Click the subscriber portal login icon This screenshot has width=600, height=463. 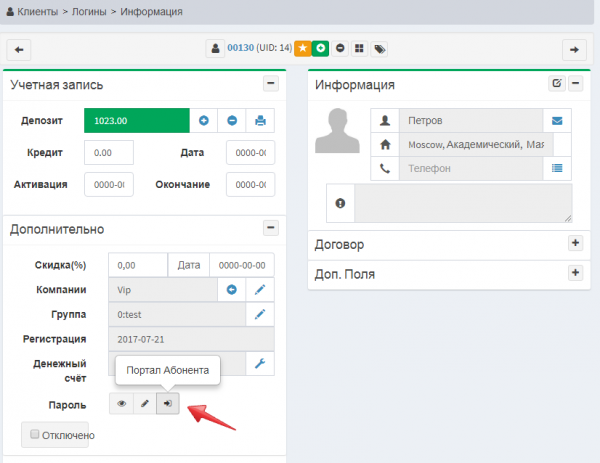[168, 404]
